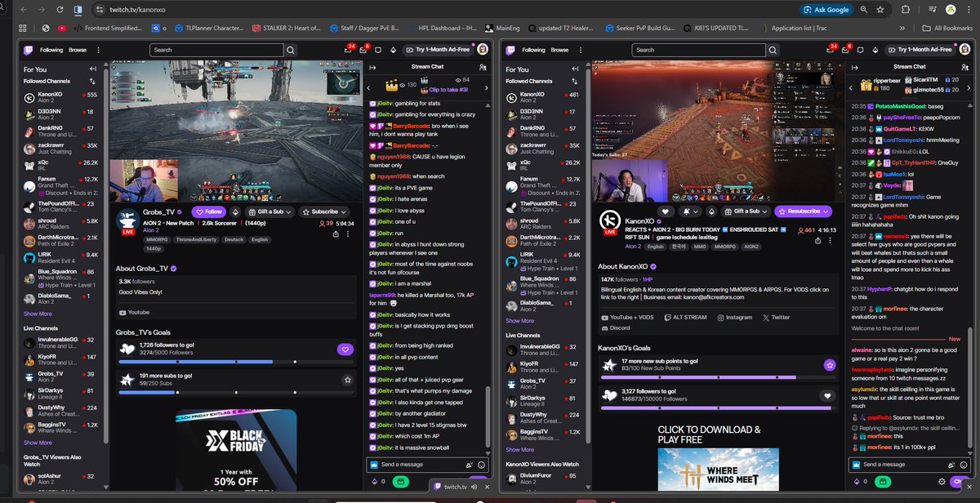
Task: Click bell notification icon for KanonXO
Action: tap(689, 211)
